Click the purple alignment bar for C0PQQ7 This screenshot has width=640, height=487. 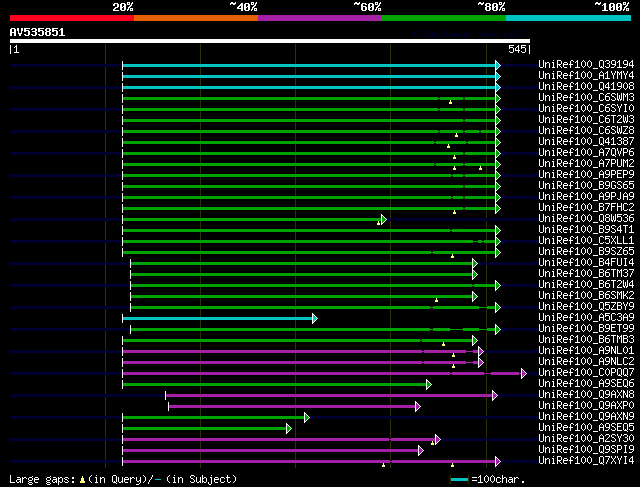(322, 374)
